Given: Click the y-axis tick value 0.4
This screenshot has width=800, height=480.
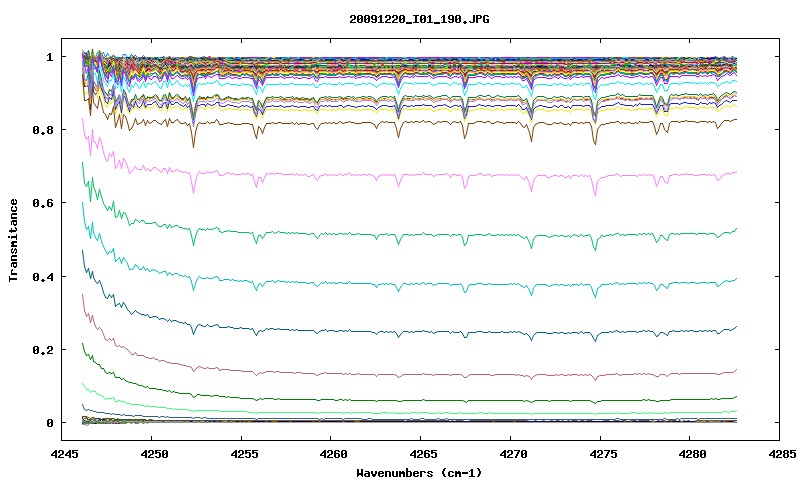Looking at the screenshot, I should tap(42, 276).
